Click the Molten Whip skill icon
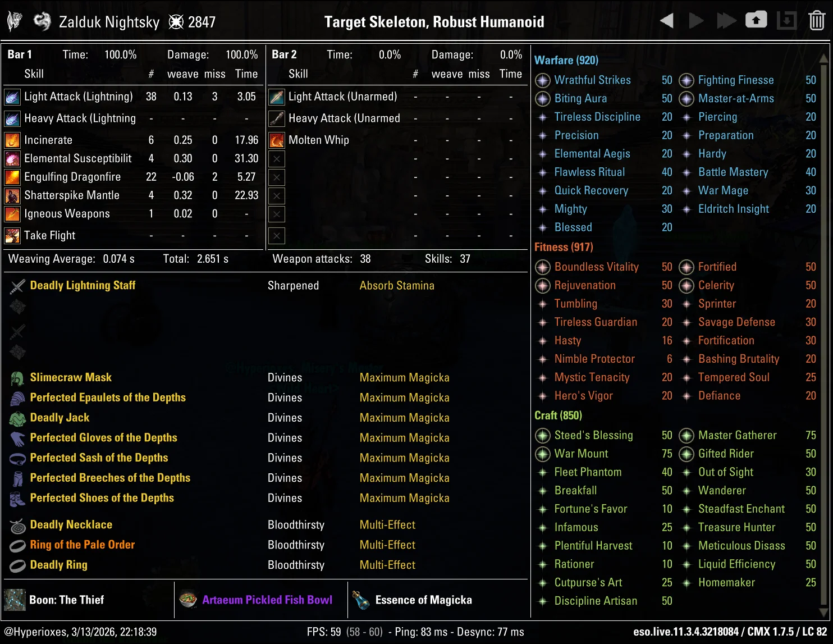The width and height of the screenshot is (833, 644). pyautogui.click(x=276, y=140)
